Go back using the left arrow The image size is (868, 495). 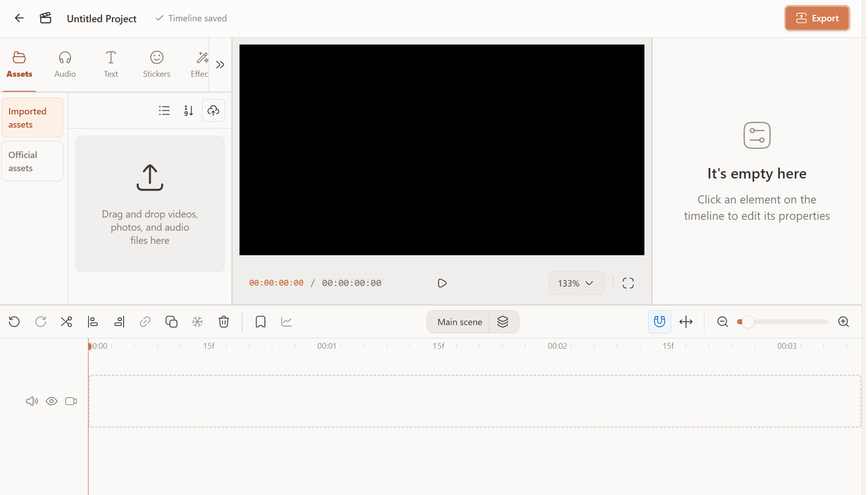pyautogui.click(x=19, y=18)
